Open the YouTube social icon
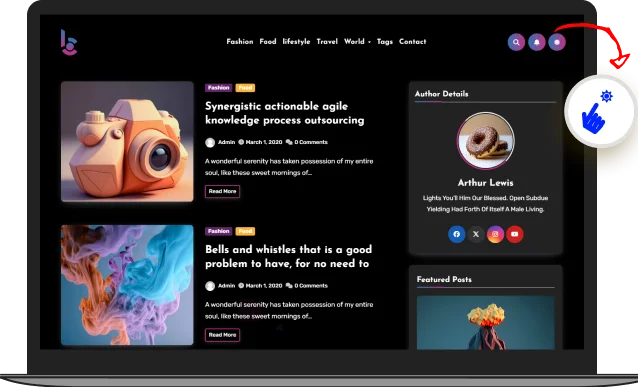Screen dimensions: 638x387 (x=515, y=234)
